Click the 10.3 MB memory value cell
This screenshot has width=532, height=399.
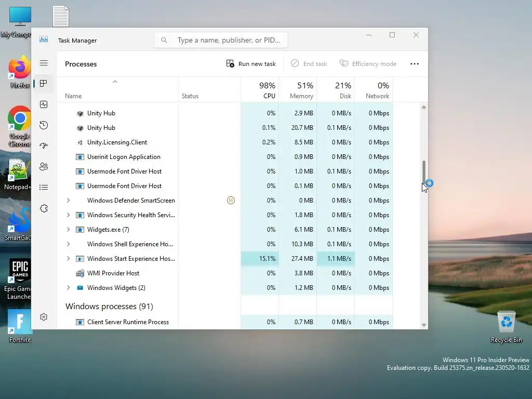[298, 244]
